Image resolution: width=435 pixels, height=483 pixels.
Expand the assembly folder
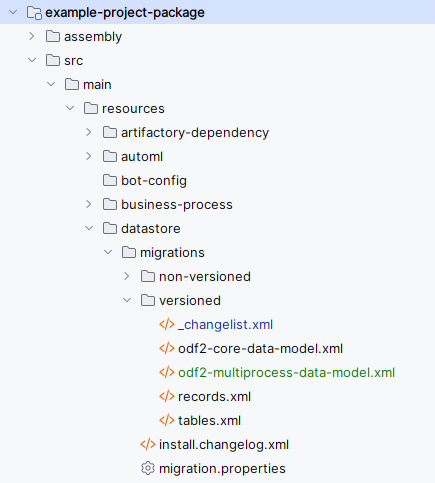point(32,36)
